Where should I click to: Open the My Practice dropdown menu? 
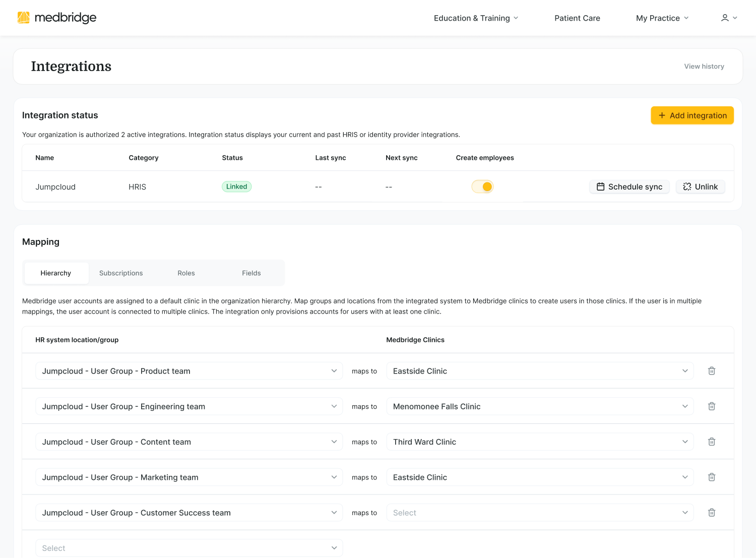661,18
